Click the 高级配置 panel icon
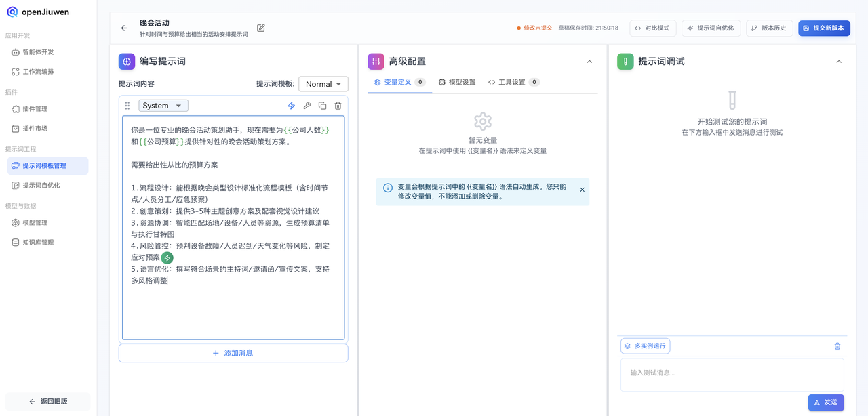868x416 pixels. [376, 62]
